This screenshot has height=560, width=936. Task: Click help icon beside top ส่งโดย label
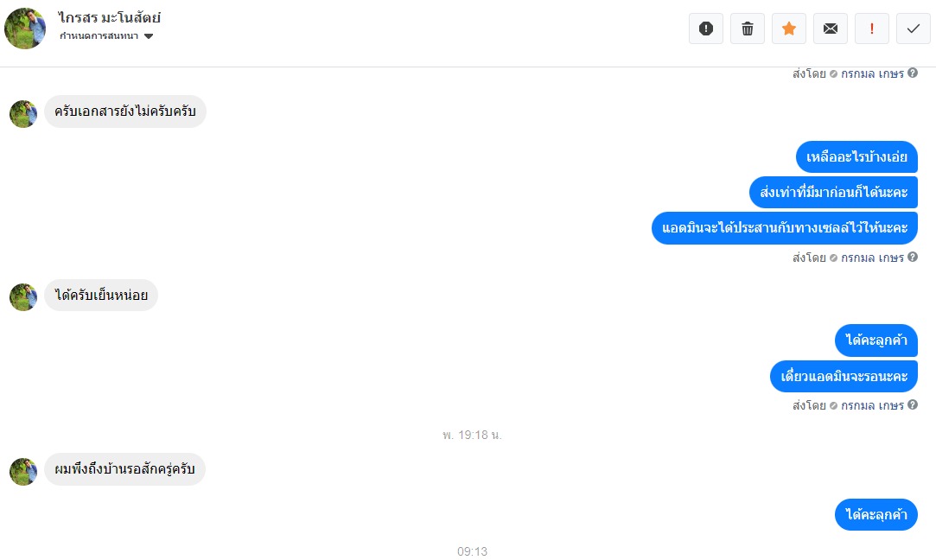(913, 73)
